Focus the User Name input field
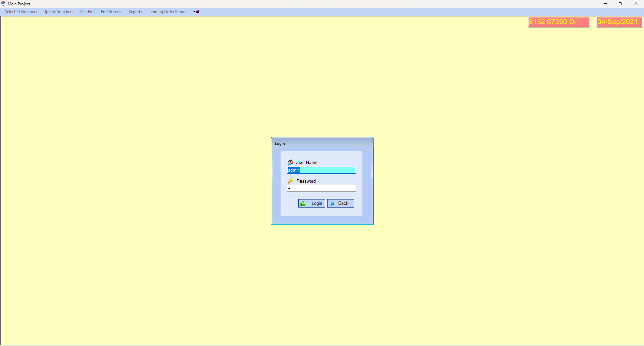Screen dimensions: 644x346 tap(321, 170)
